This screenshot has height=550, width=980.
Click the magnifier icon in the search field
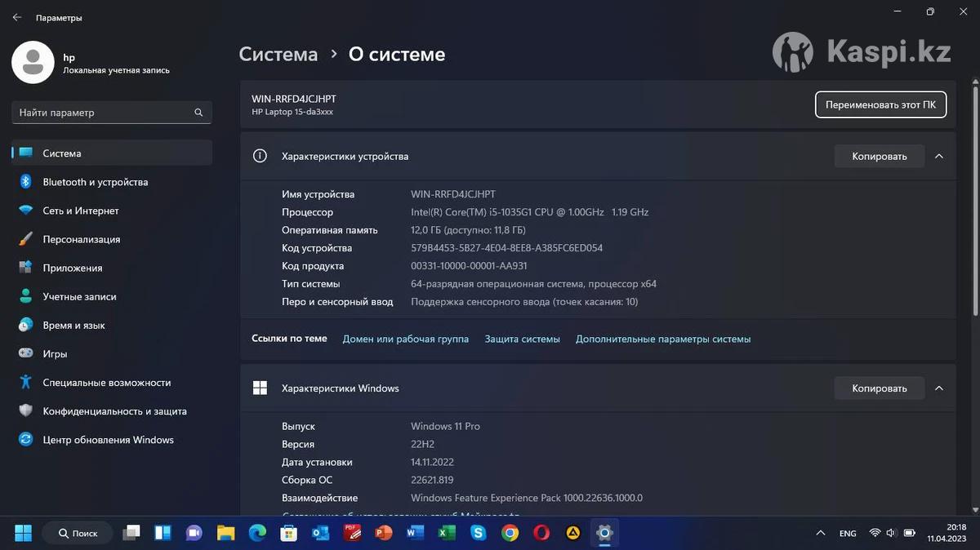click(x=198, y=113)
